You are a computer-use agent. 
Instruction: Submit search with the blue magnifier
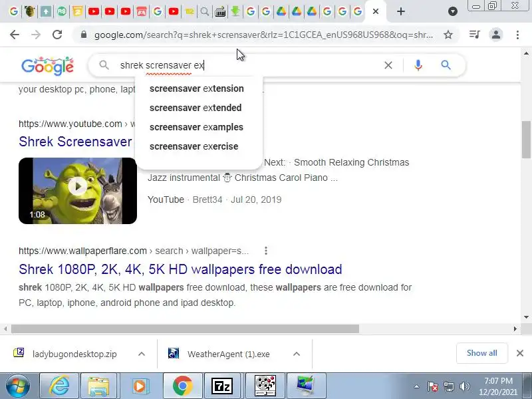coord(446,65)
